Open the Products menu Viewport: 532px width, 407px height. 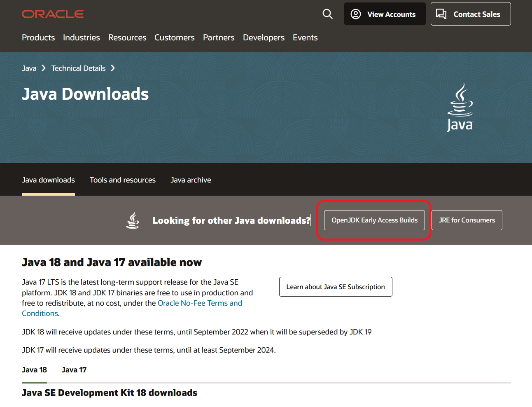click(x=38, y=37)
